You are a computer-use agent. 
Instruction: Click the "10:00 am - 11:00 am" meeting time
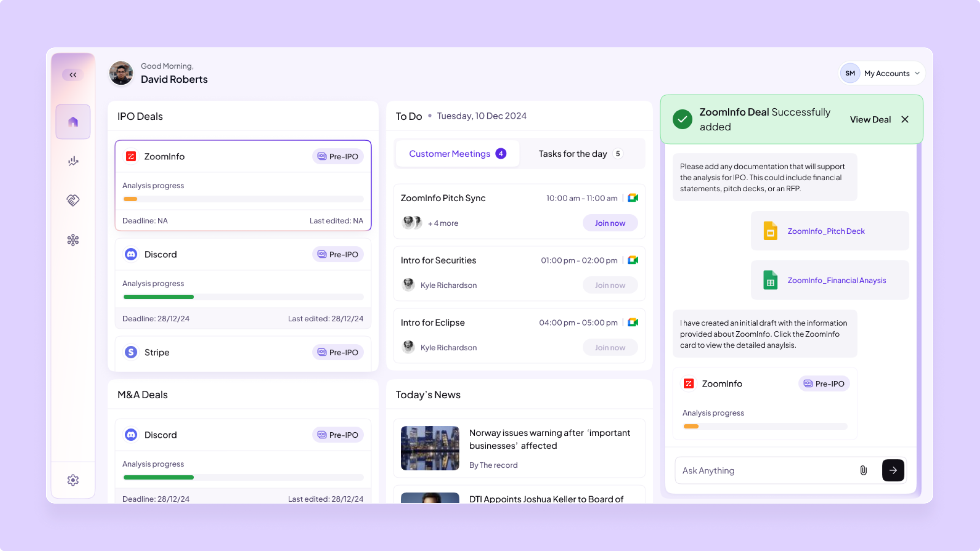click(x=581, y=198)
